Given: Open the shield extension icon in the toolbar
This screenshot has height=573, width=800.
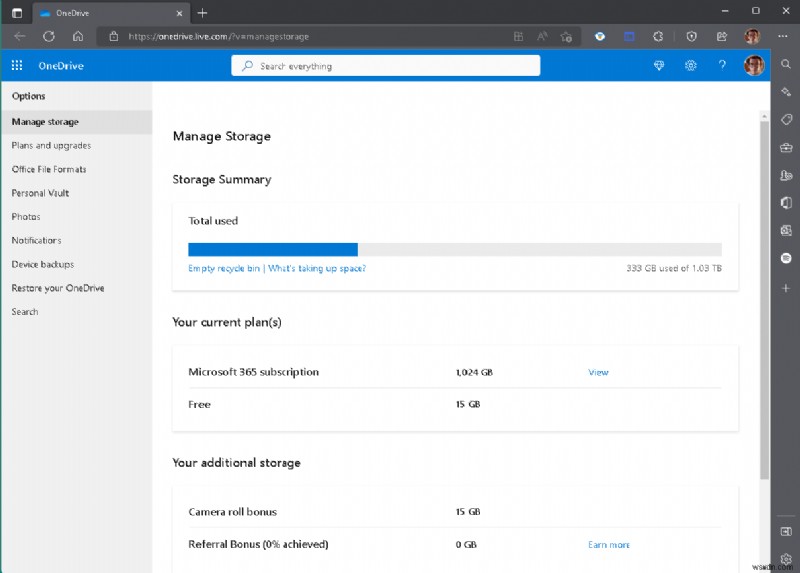Looking at the screenshot, I should tap(691, 36).
